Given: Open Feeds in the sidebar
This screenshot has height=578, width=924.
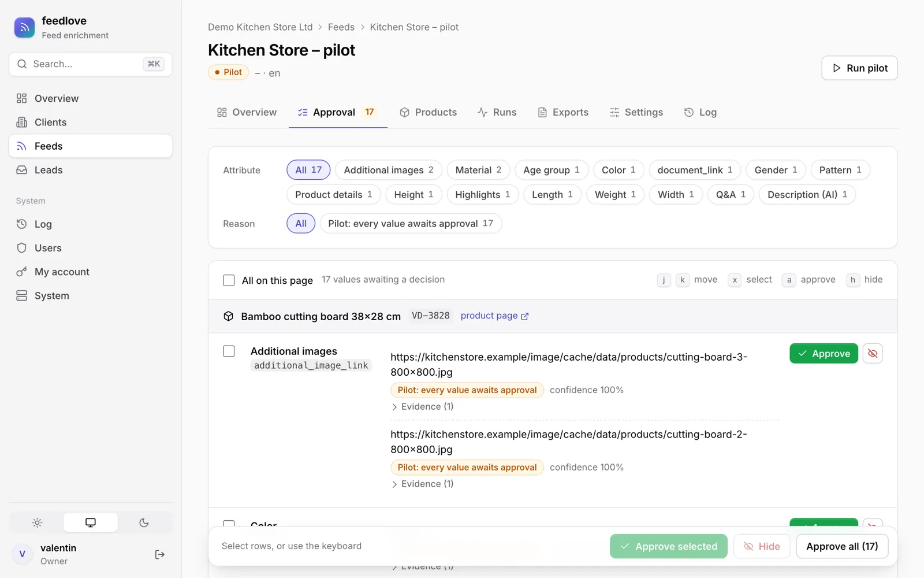Looking at the screenshot, I should [91, 146].
